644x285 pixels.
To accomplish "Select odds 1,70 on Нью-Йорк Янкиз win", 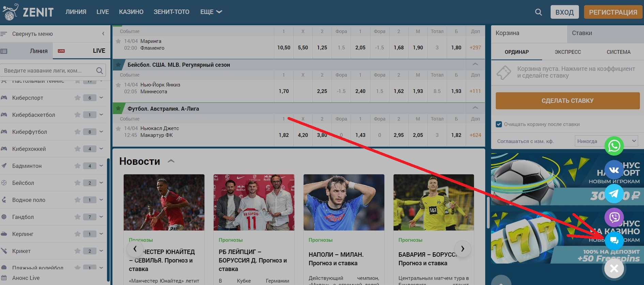I will [x=284, y=91].
